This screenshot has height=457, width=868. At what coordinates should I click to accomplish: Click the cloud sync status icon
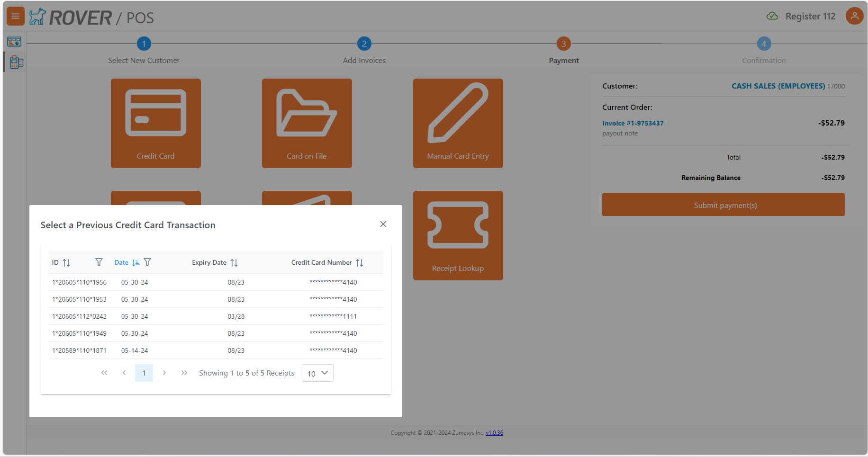click(772, 16)
